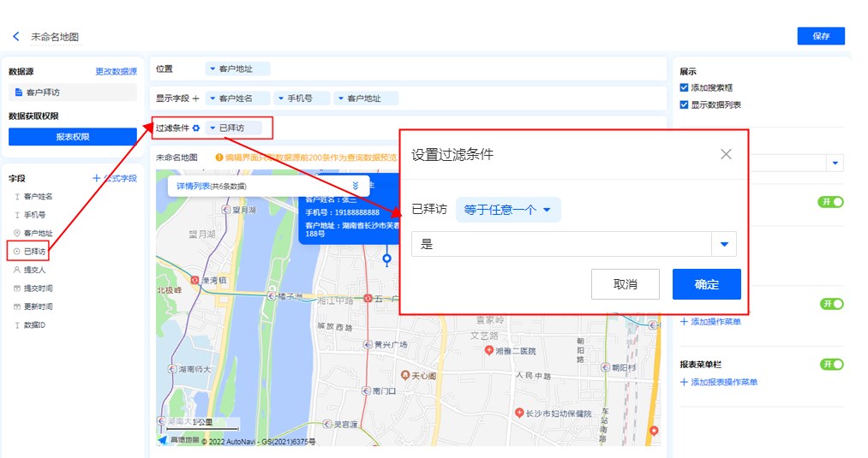Click the blue 保存 button
Screen dimensions: 868x458
click(x=820, y=36)
